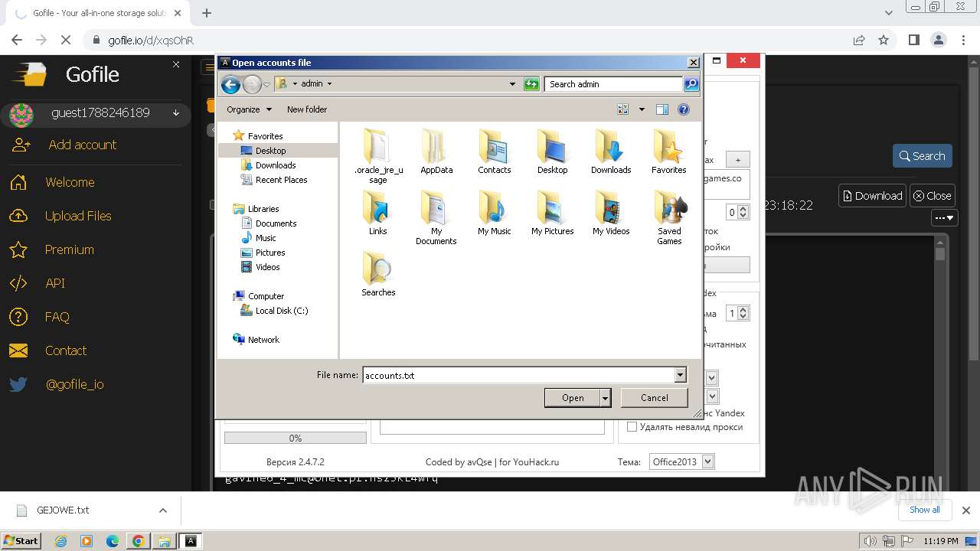Go back in the file dialog
980x551 pixels.
(230, 84)
